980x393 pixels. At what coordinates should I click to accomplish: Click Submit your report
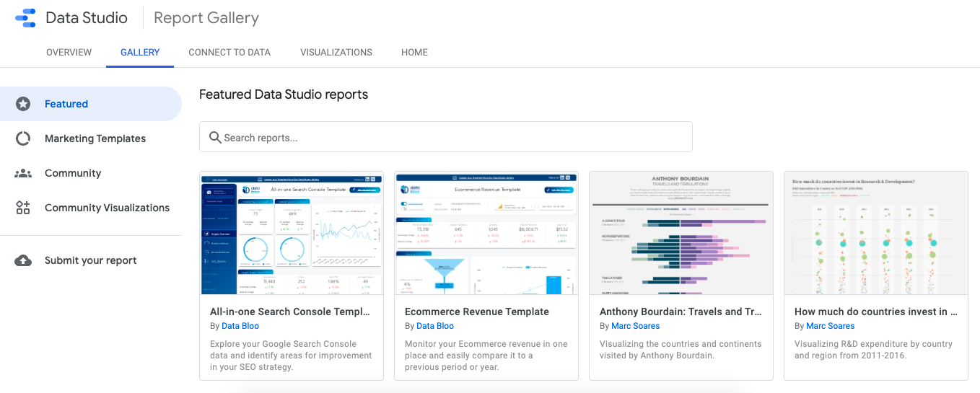click(x=91, y=260)
